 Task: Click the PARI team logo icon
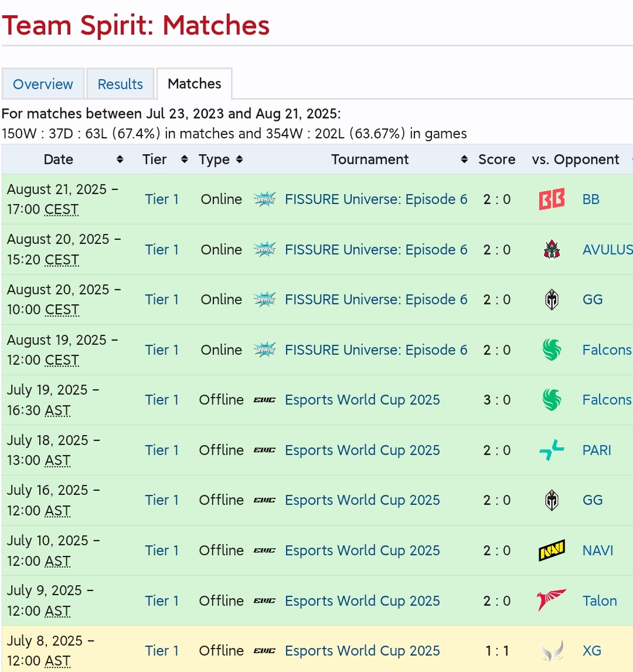(552, 450)
